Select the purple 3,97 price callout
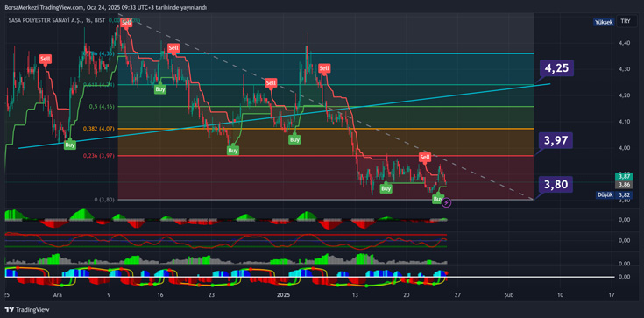Viewport: 644px width, 318px height. (556, 141)
